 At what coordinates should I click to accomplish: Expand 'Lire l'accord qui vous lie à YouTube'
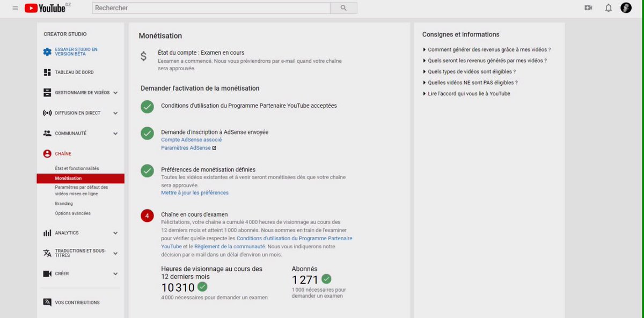[466, 93]
